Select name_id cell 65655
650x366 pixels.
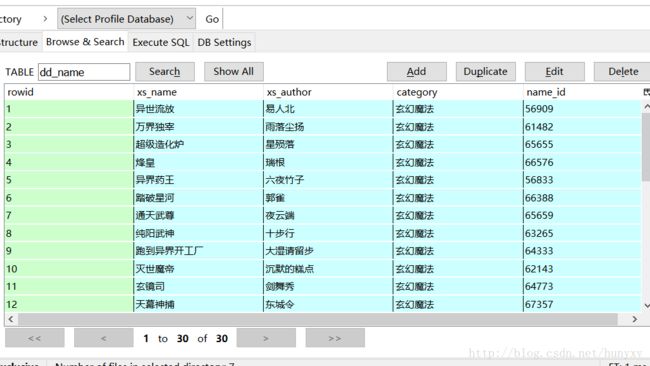pos(582,145)
